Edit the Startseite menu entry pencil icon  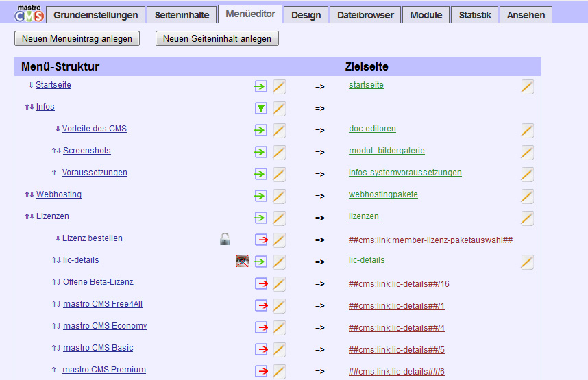click(279, 86)
